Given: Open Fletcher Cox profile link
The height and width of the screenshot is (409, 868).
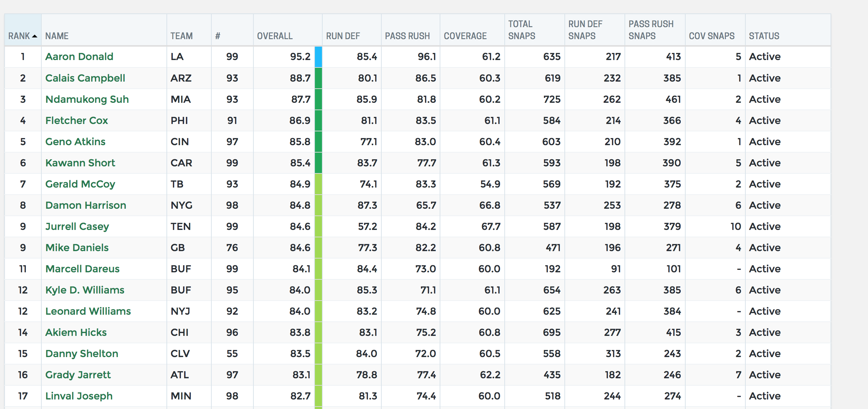Looking at the screenshot, I should (x=77, y=120).
